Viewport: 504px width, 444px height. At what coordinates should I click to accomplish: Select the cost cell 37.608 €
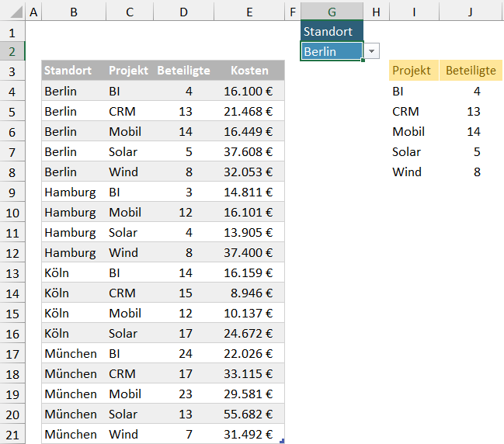(249, 151)
